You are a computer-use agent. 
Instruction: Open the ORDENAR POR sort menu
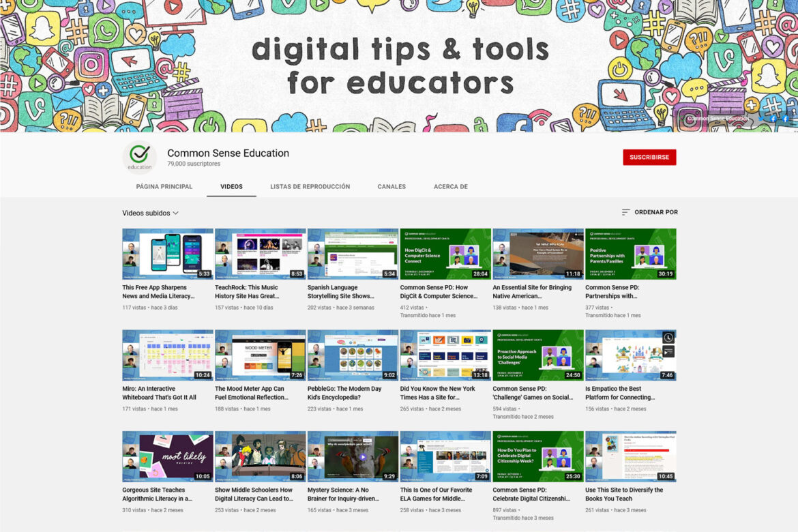655,212
